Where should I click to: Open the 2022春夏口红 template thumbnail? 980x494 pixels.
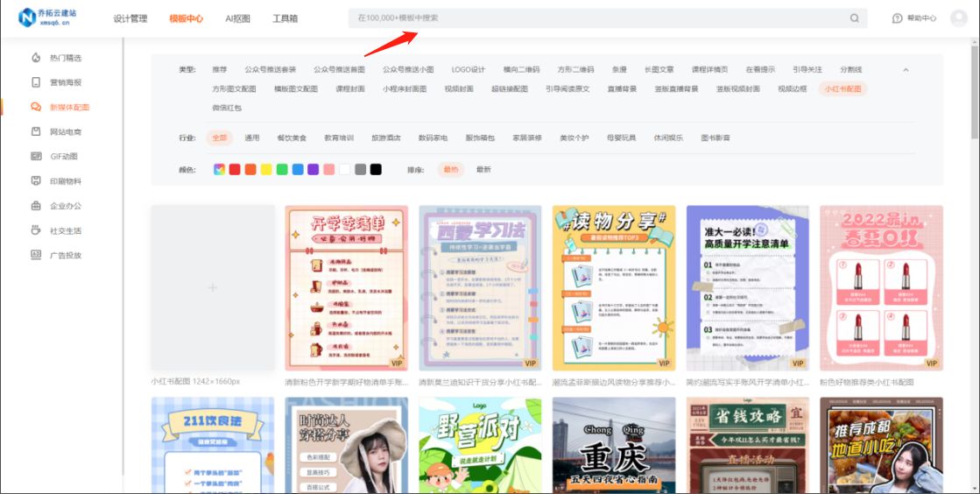pyautogui.click(x=881, y=287)
